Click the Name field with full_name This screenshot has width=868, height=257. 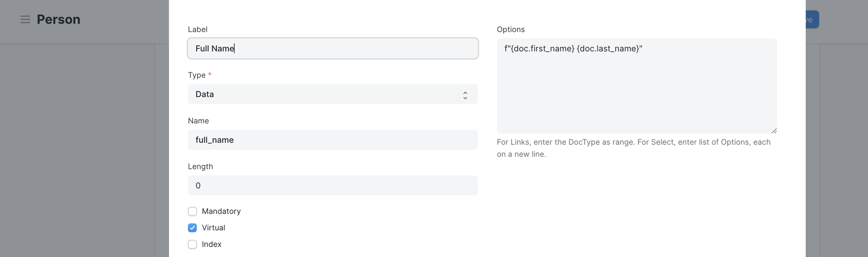pos(332,140)
